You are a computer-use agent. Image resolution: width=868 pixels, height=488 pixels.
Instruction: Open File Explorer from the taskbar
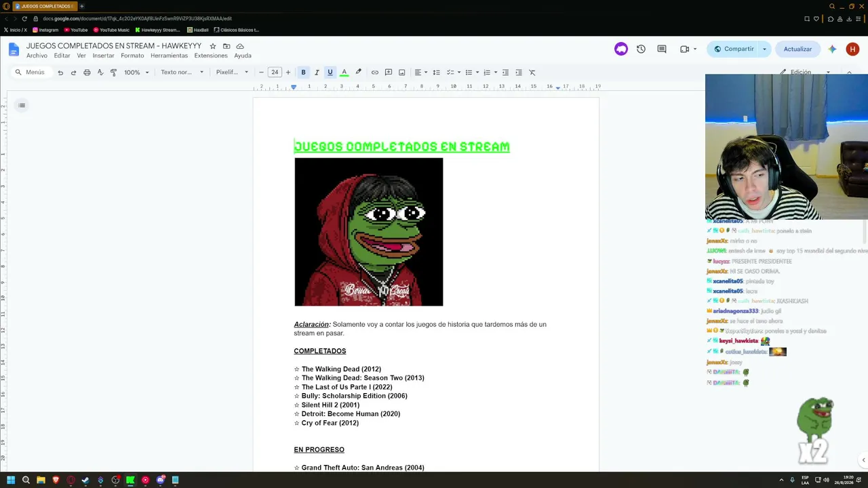(41, 480)
